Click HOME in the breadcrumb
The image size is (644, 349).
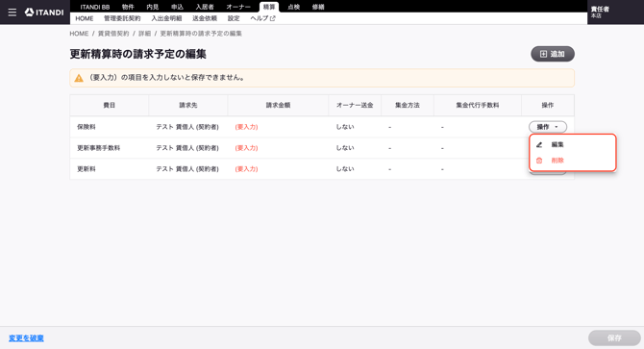pos(79,34)
